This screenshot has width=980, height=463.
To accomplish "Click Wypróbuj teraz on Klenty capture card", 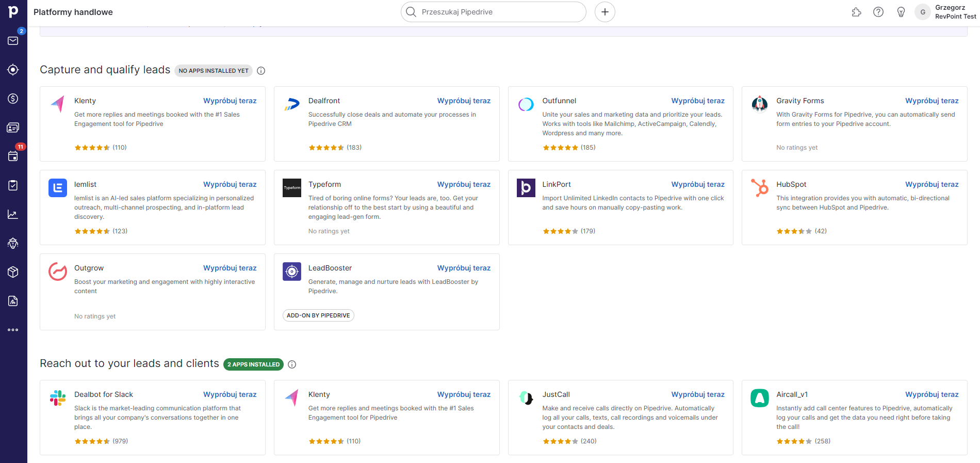I will click(x=230, y=101).
